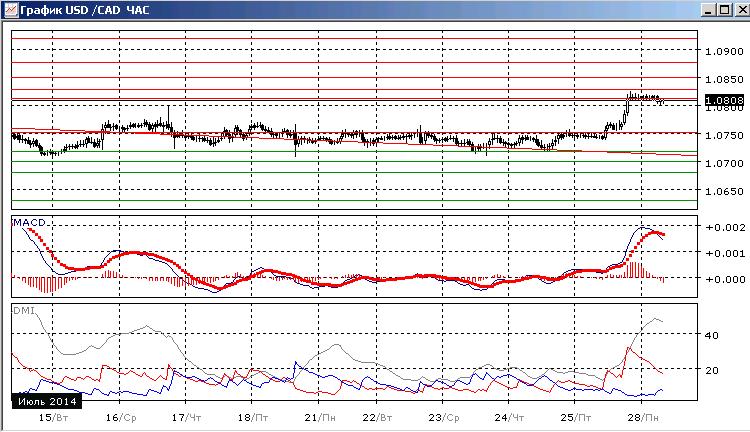Maximize the USD/CAD chart window

click(x=725, y=10)
